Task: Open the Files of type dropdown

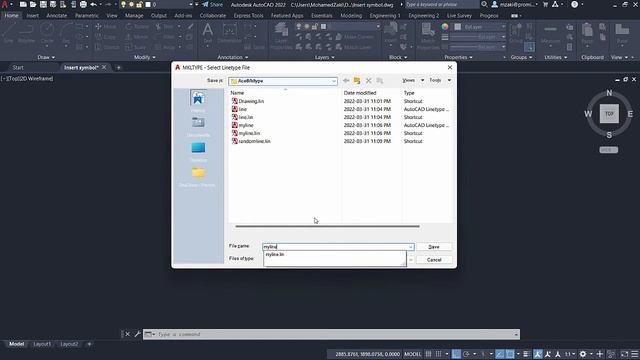Action: tap(411, 260)
